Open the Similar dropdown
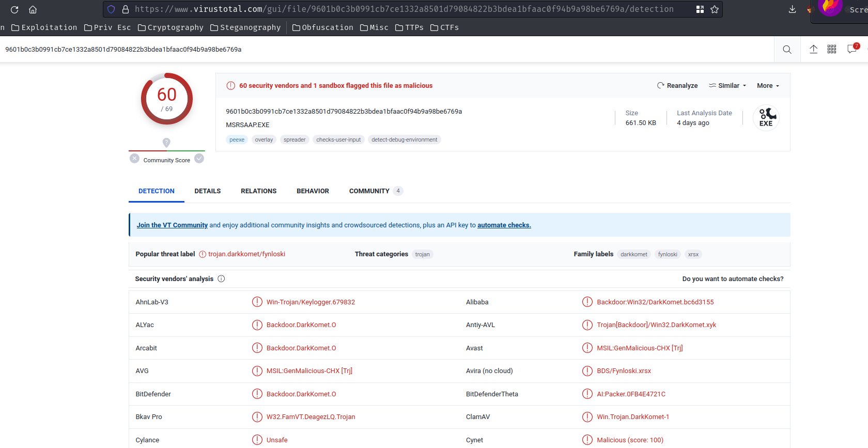 [727, 86]
